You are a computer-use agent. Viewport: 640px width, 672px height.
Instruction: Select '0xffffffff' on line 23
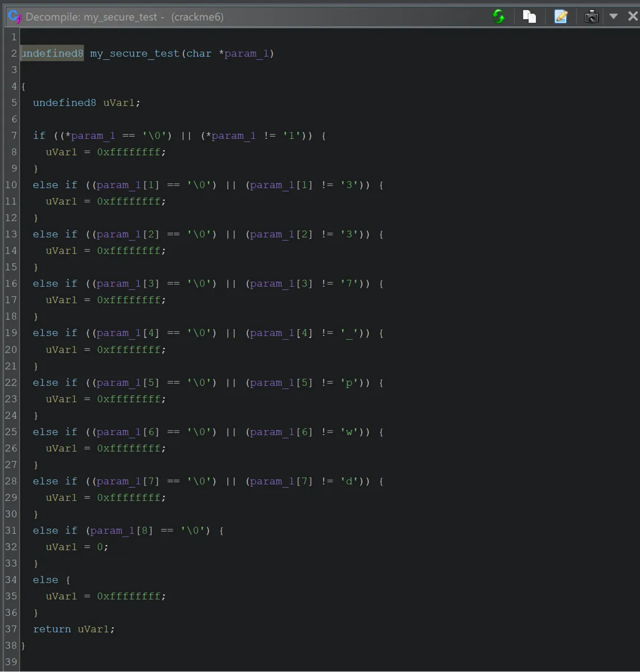[128, 399]
